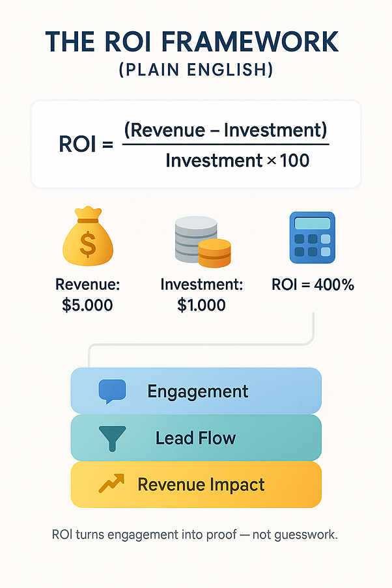The height and width of the screenshot is (588, 392).
Task: Click the "Revenue: $5.000" label
Action: tap(87, 294)
